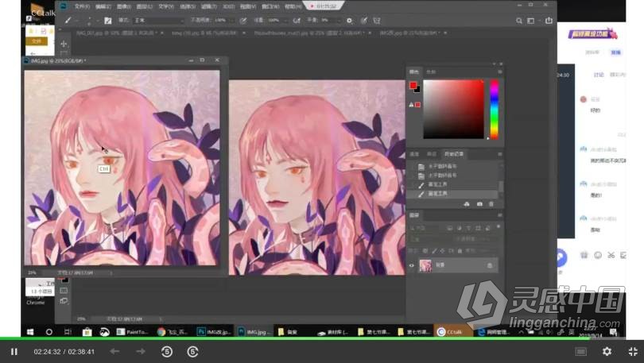Open the 滤镜(T) menu

[208, 6]
